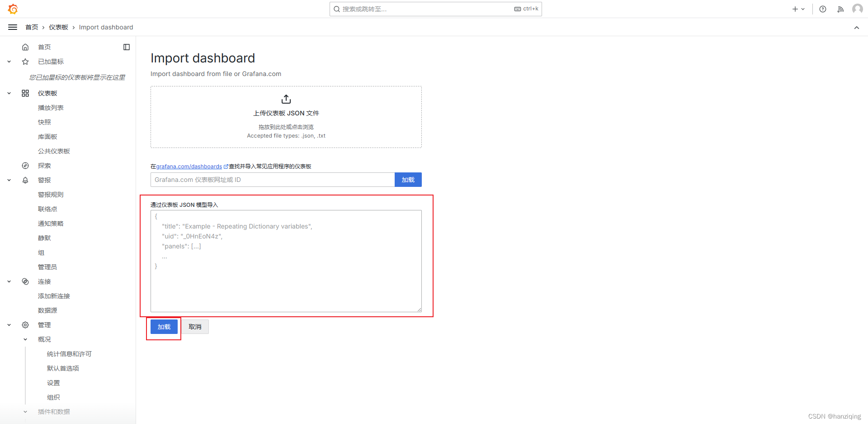Expand the 插件和数据 subsection

click(x=25, y=412)
